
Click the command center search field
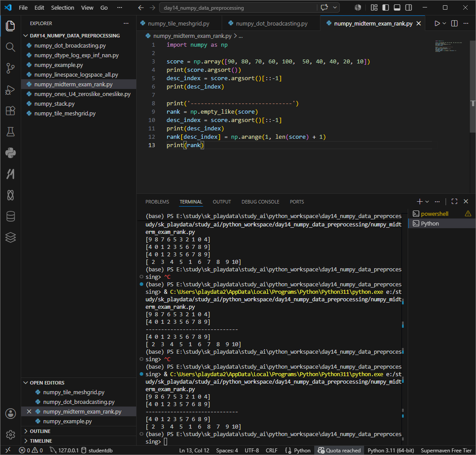point(238,7)
